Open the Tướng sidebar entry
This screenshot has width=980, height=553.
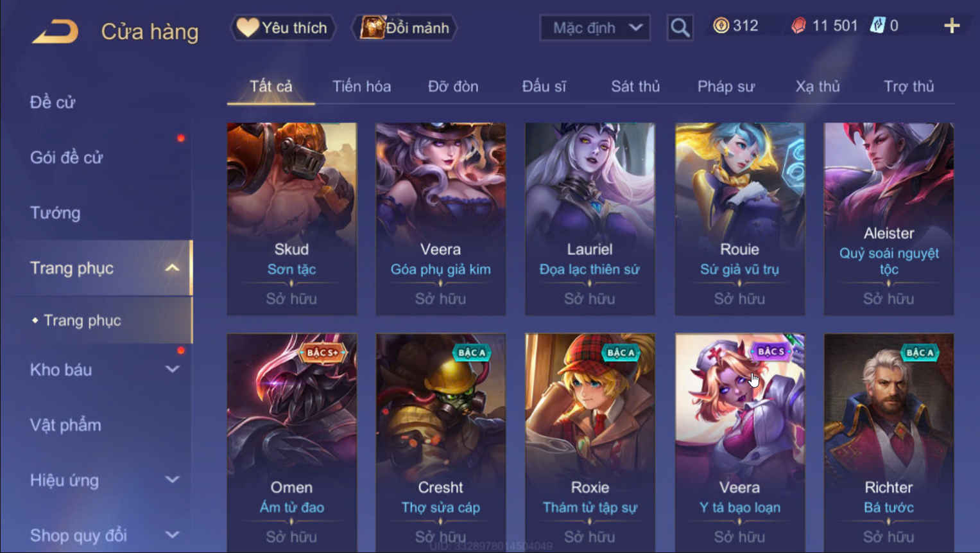(x=55, y=213)
